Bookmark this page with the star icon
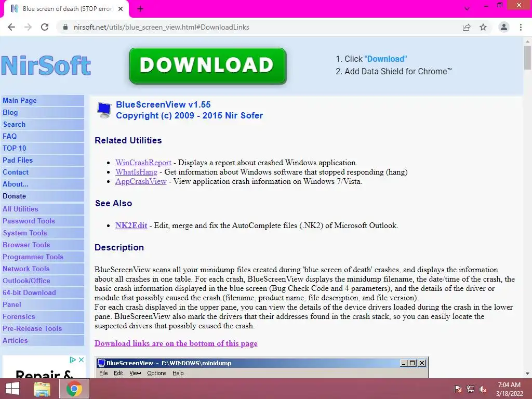The height and width of the screenshot is (399, 532). pos(483,27)
